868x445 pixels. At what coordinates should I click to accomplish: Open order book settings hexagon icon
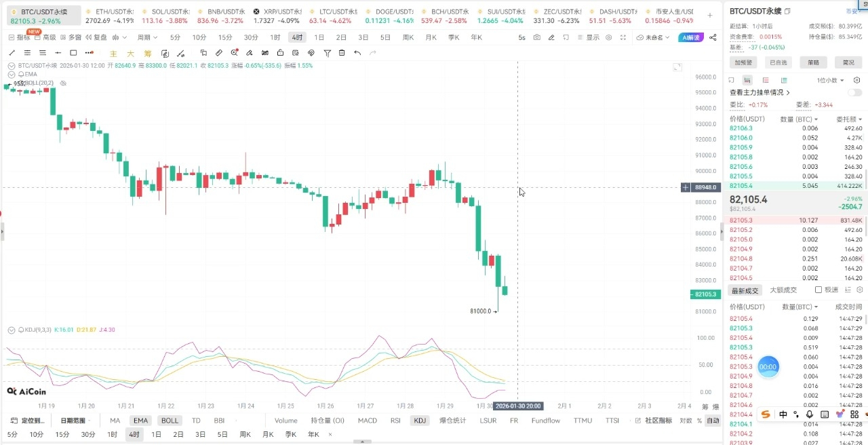[856, 80]
